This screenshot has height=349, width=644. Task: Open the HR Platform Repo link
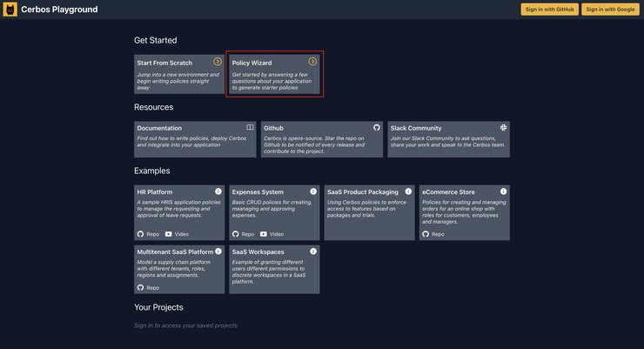tap(148, 234)
